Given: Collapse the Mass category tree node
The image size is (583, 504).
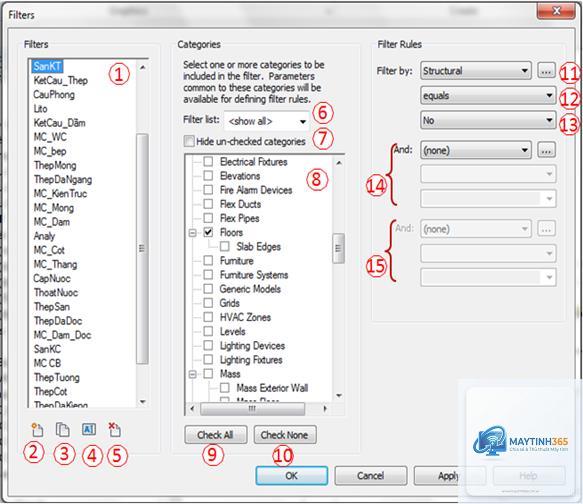Looking at the screenshot, I should tap(192, 374).
